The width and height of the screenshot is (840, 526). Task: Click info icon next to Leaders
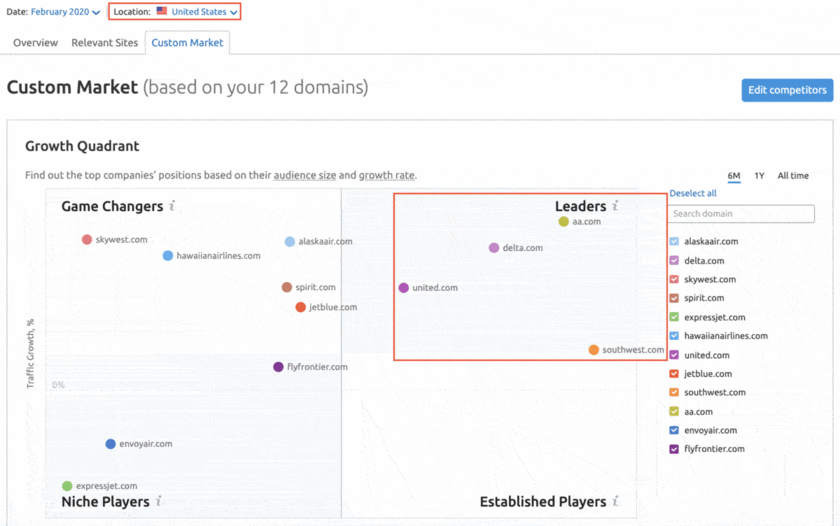616,206
